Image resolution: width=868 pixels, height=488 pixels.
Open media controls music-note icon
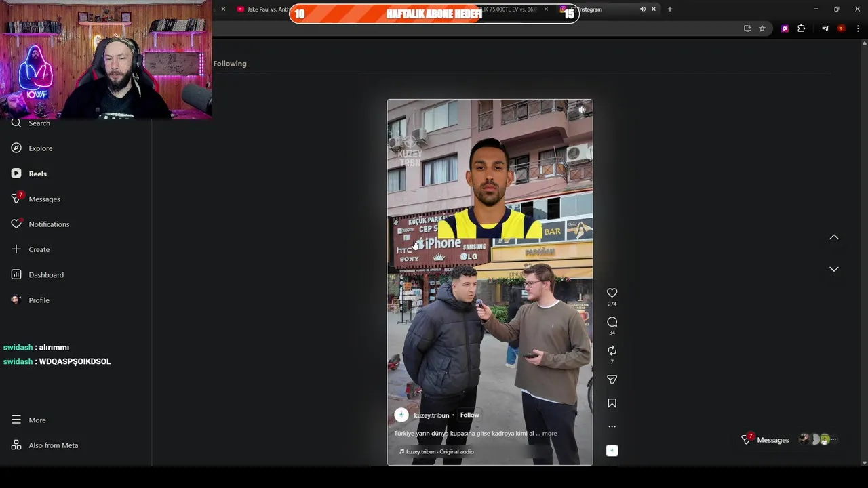(825, 28)
